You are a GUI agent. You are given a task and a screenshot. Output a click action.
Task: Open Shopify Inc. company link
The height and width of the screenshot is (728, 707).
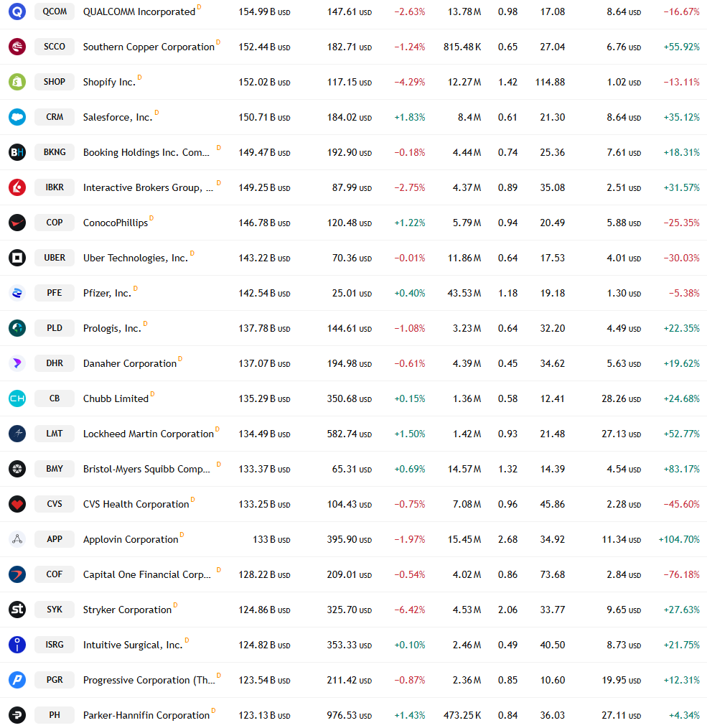(x=109, y=82)
